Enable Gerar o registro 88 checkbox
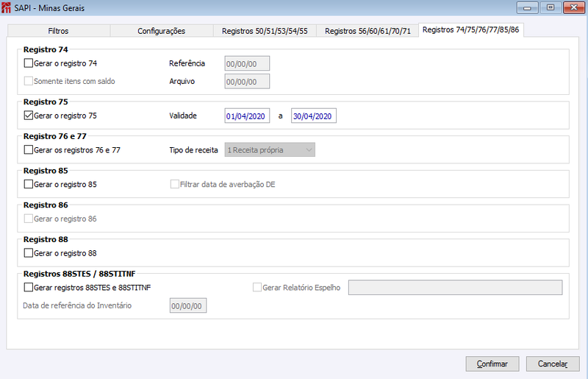This screenshot has height=379, width=588. (29, 253)
